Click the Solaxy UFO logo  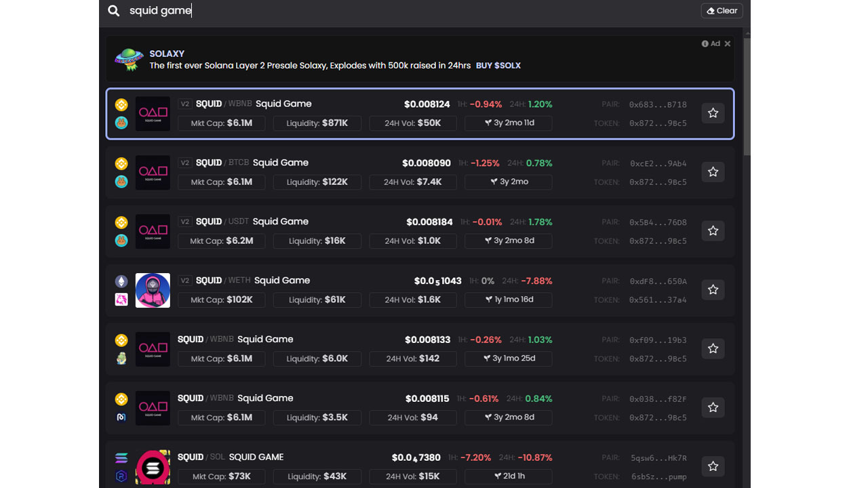129,60
